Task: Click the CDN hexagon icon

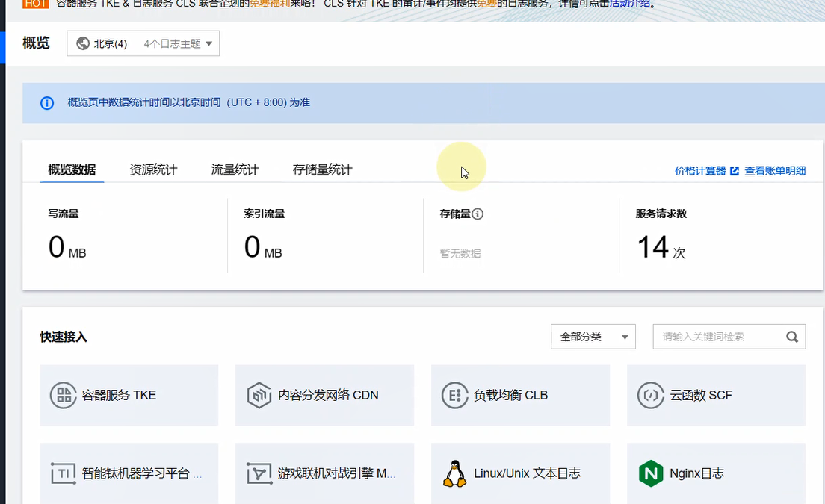Action: [259, 395]
